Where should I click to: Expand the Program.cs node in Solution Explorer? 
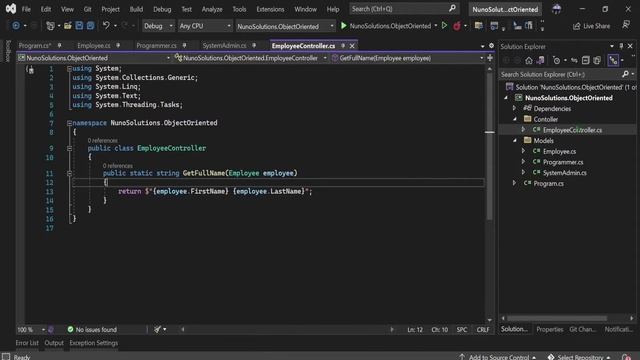pyautogui.click(x=514, y=183)
